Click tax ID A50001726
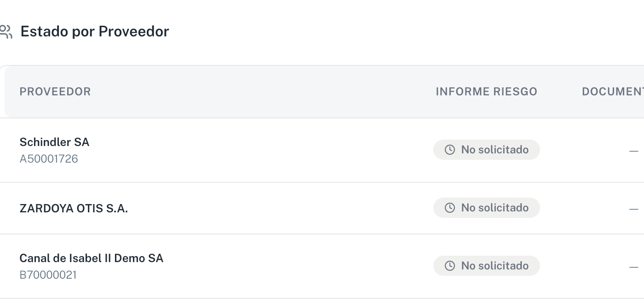The height and width of the screenshot is (304, 644). [49, 159]
